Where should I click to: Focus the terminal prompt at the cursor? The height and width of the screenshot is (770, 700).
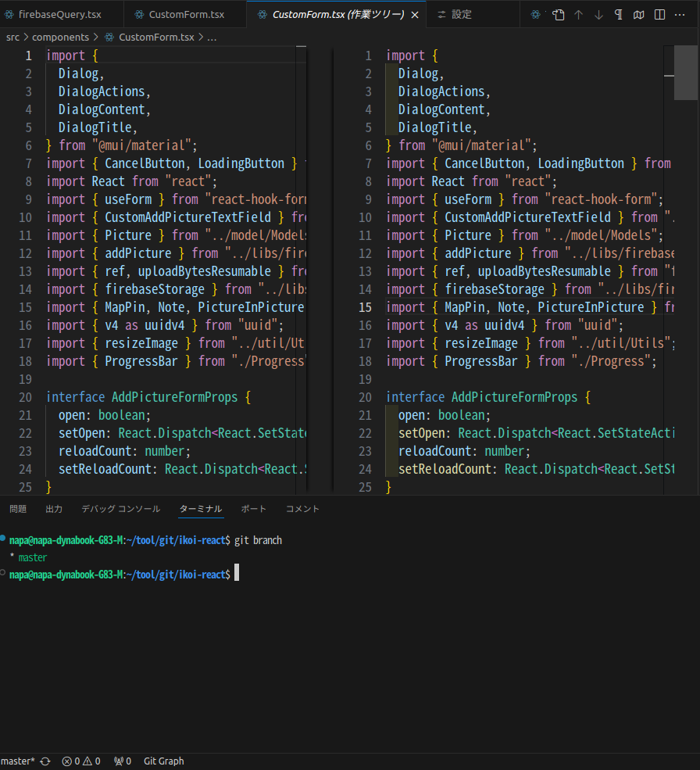tap(237, 573)
